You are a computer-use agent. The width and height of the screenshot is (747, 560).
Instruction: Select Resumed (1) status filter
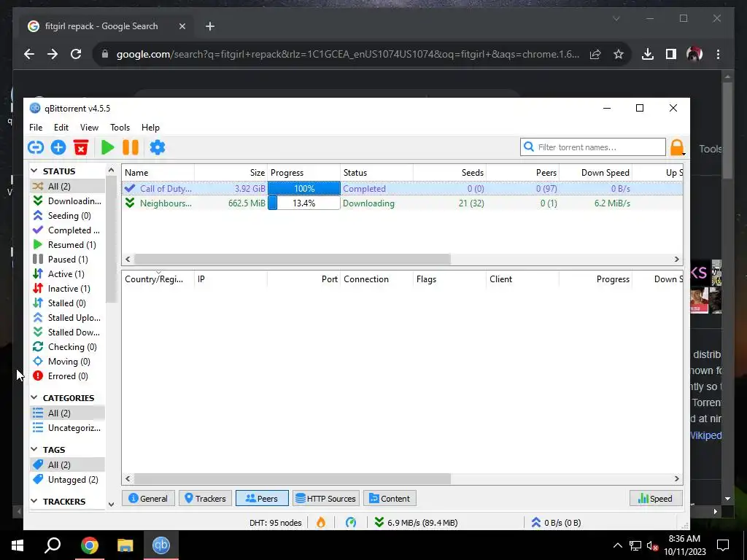67,245
